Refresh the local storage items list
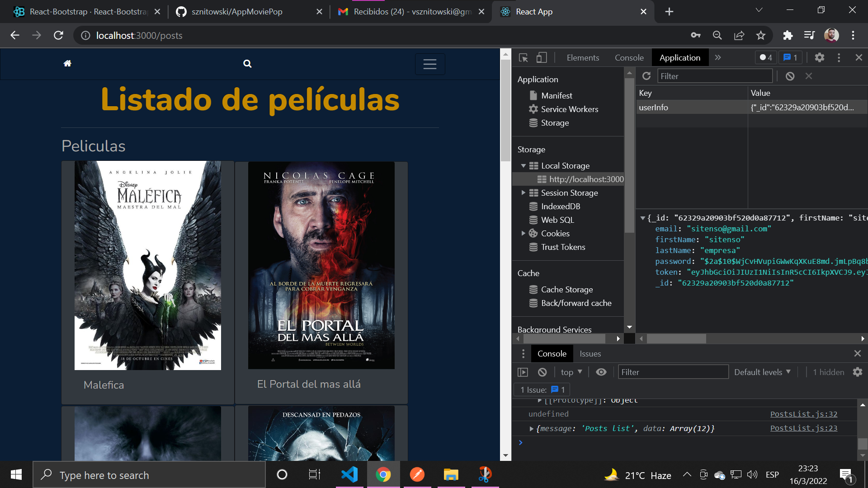 point(646,76)
